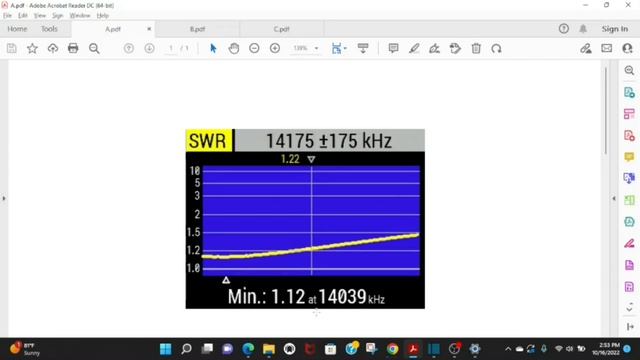The image size is (640, 360).
Task: Switch to the B.pdf tab
Action: pos(197,29)
